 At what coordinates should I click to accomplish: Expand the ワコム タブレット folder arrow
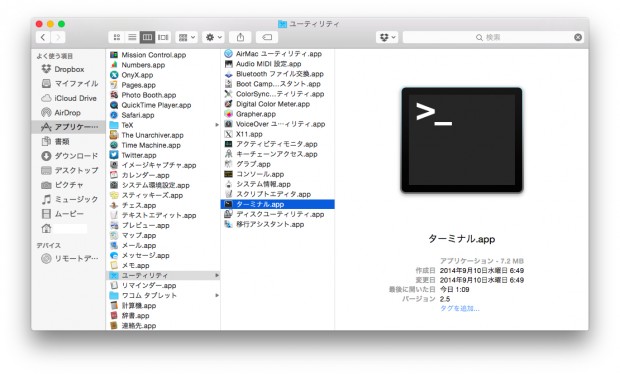click(217, 295)
